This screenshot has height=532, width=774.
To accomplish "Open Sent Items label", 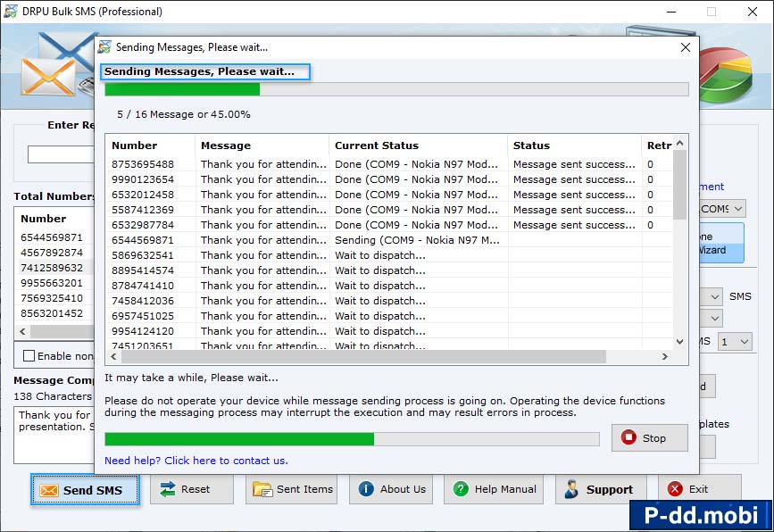I will click(x=304, y=489).
